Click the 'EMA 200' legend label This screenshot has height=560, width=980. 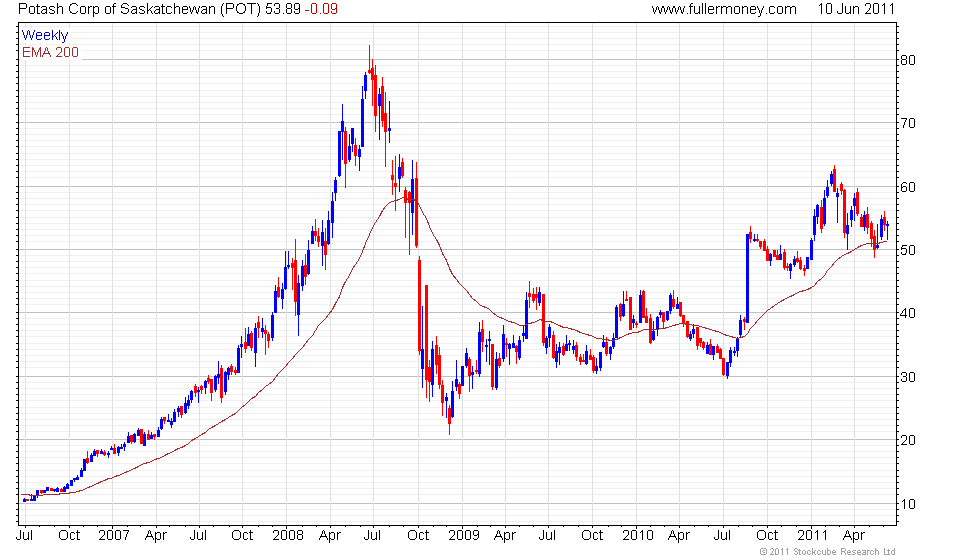(51, 52)
